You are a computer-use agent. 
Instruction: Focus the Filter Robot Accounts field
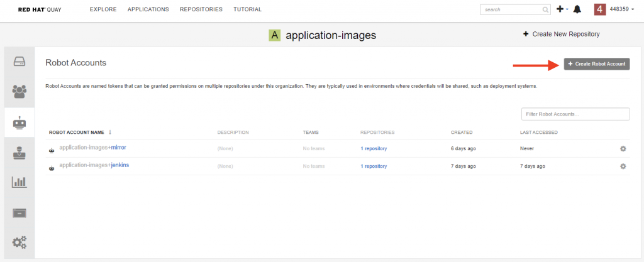coord(575,114)
